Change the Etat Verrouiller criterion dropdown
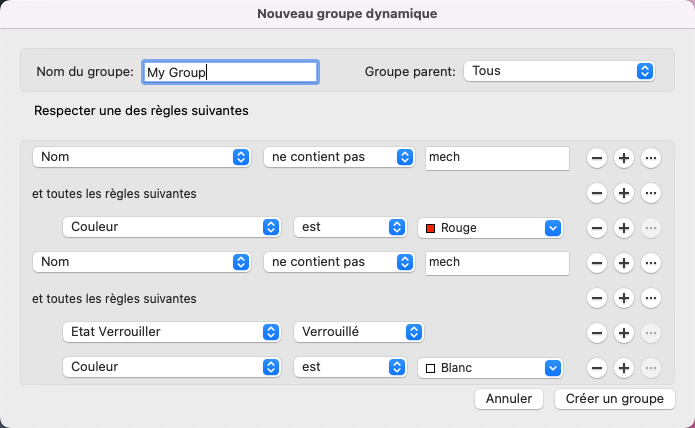The height and width of the screenshot is (428, 695). [170, 333]
